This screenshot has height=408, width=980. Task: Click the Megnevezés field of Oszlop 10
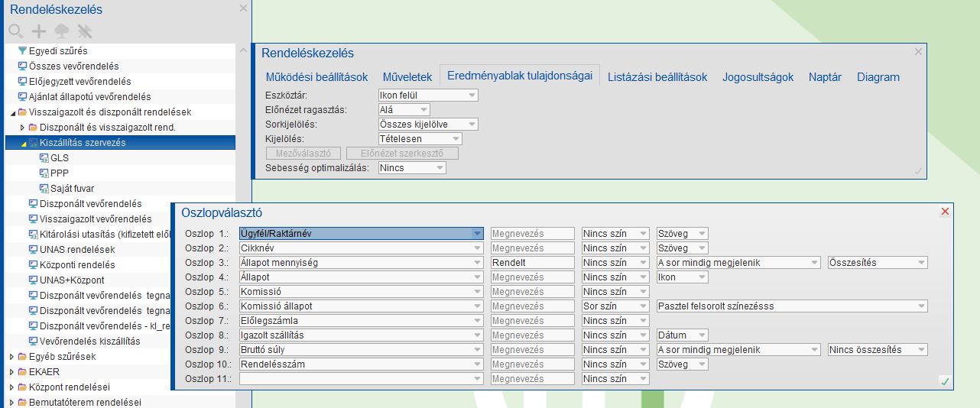pyautogui.click(x=532, y=364)
